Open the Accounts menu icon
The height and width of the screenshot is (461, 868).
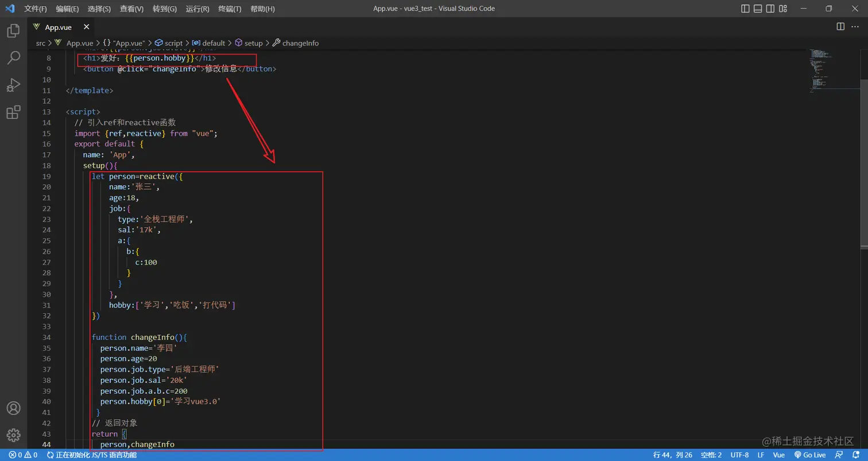coord(13,408)
